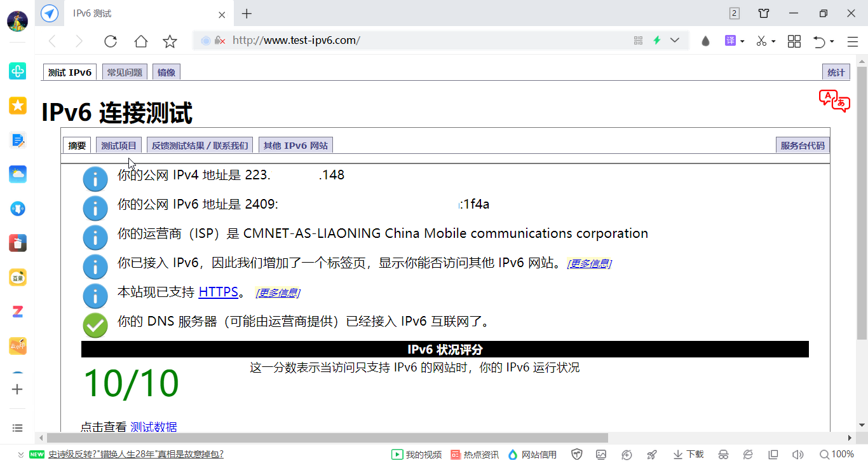
Task: Open the translate button dropdown arrow
Action: coord(742,42)
